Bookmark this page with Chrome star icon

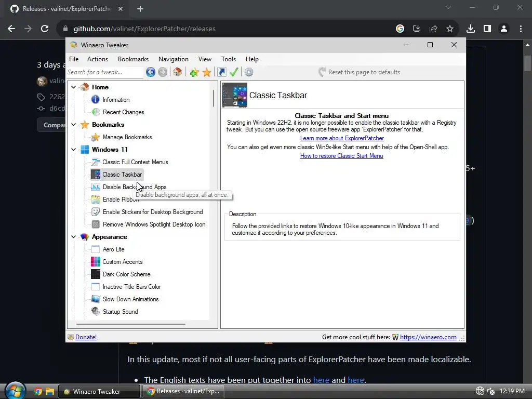click(450, 29)
